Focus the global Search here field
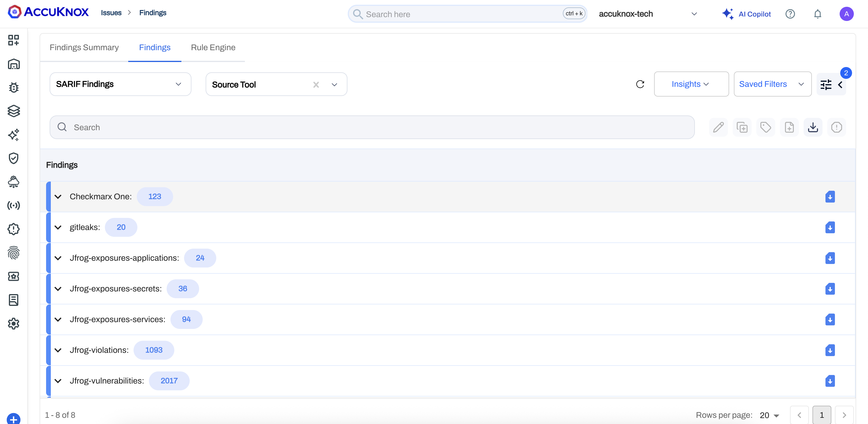Screen dimensions: 868x424 point(467,14)
